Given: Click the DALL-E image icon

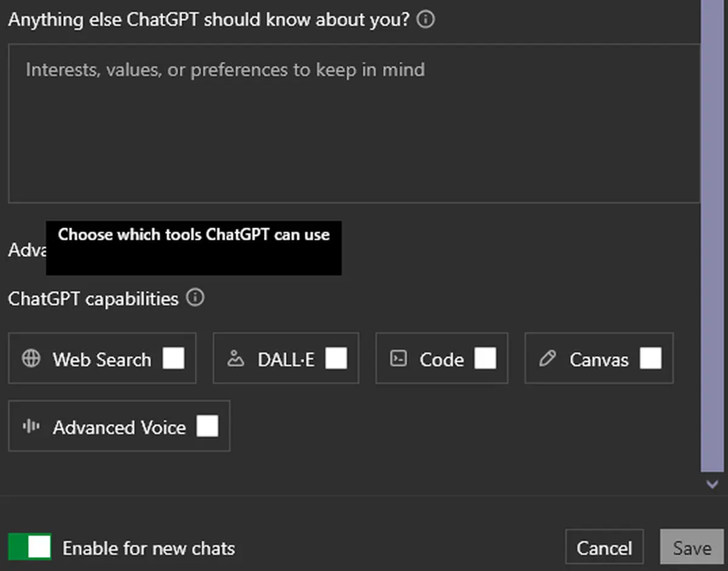Looking at the screenshot, I should pyautogui.click(x=237, y=359).
